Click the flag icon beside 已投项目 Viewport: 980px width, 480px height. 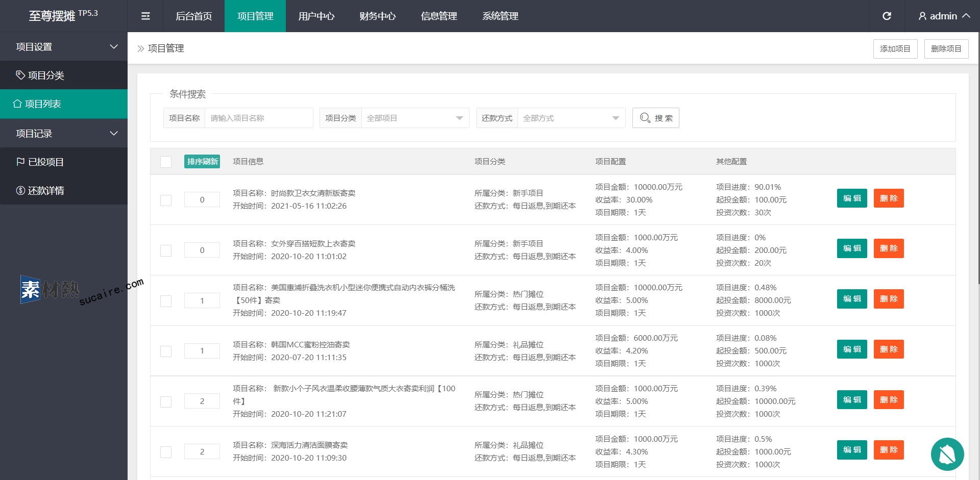pos(20,162)
